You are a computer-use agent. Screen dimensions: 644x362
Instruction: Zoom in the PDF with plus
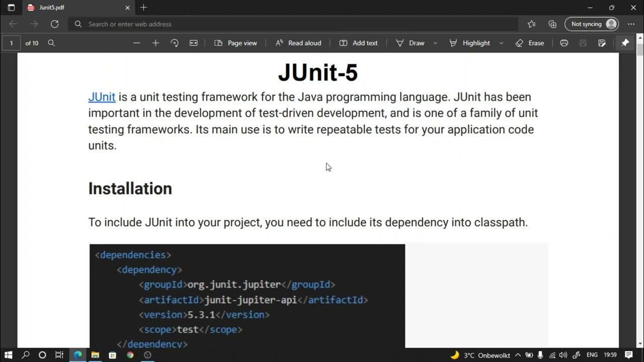(155, 43)
